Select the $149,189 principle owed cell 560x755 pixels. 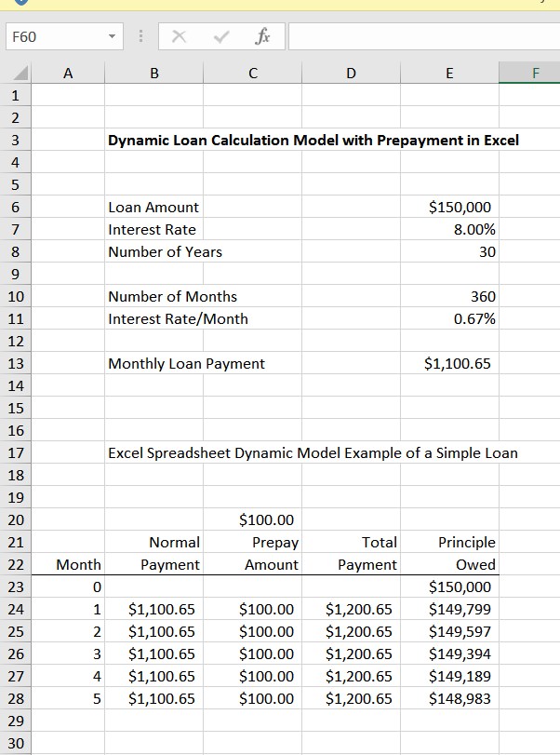click(449, 677)
